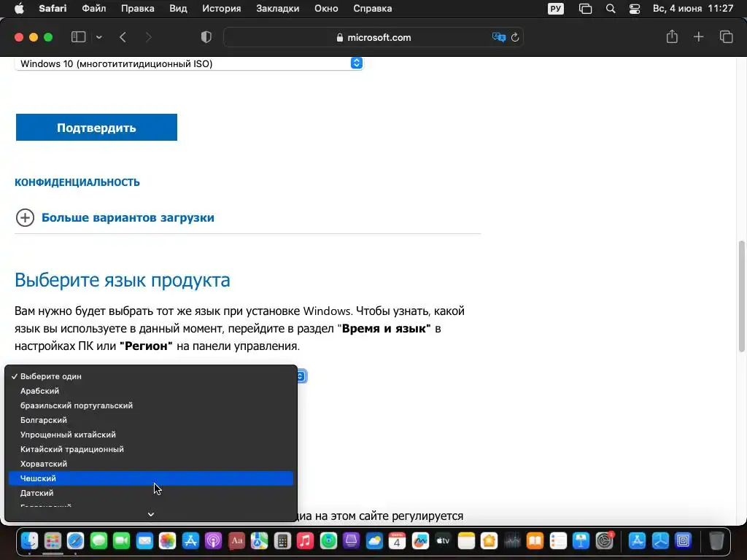This screenshot has height=560, width=747.
Task: Open System Settings from the Dock
Action: click(x=604, y=541)
